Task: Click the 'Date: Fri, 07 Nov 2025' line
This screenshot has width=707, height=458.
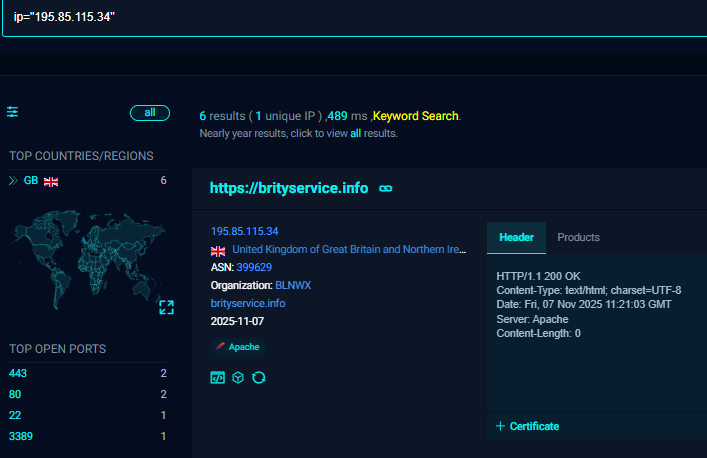Action: click(x=584, y=304)
